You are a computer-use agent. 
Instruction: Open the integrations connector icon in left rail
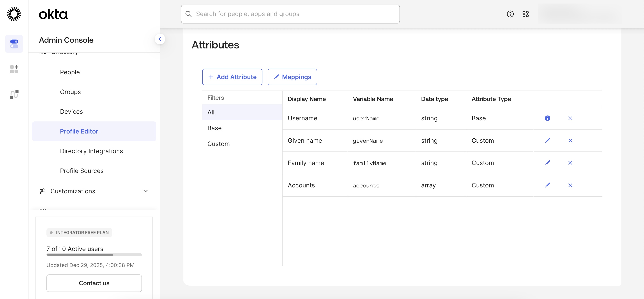click(14, 94)
